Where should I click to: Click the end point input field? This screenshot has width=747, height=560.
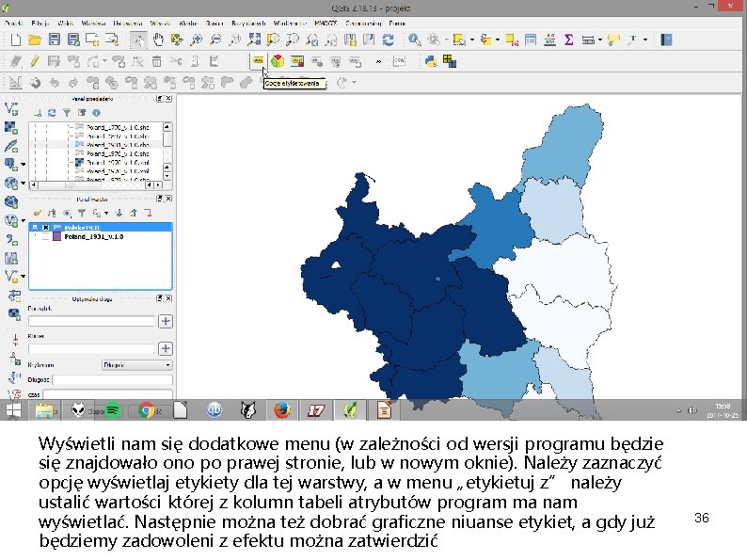click(91, 349)
